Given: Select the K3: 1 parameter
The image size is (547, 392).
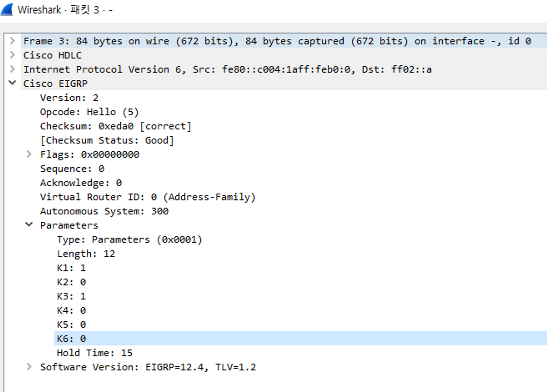Looking at the screenshot, I should 71,296.
